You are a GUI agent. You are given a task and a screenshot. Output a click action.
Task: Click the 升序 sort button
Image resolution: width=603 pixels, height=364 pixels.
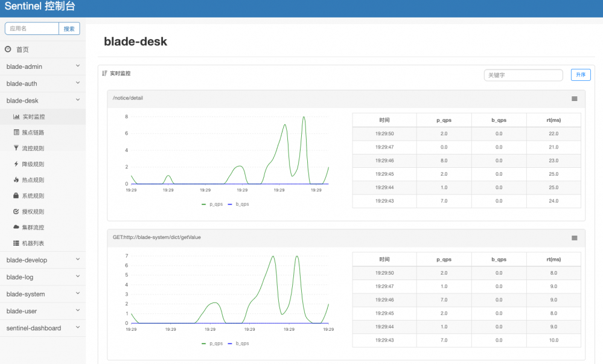coord(580,74)
